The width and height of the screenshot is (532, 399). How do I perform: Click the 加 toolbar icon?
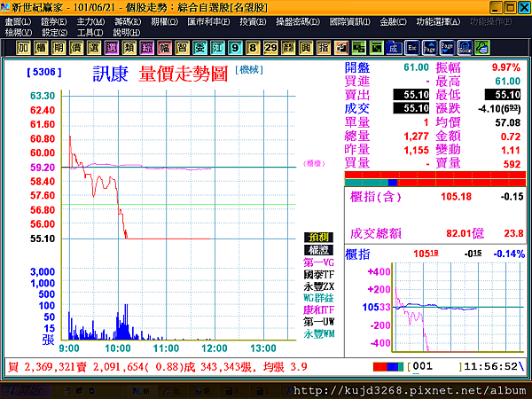click(23, 48)
